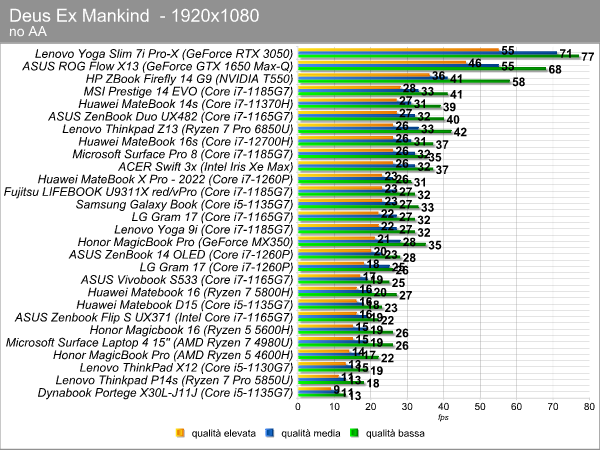Select the Fujitsu LIFEBOOK U9311X red/vPro label

pos(148,192)
